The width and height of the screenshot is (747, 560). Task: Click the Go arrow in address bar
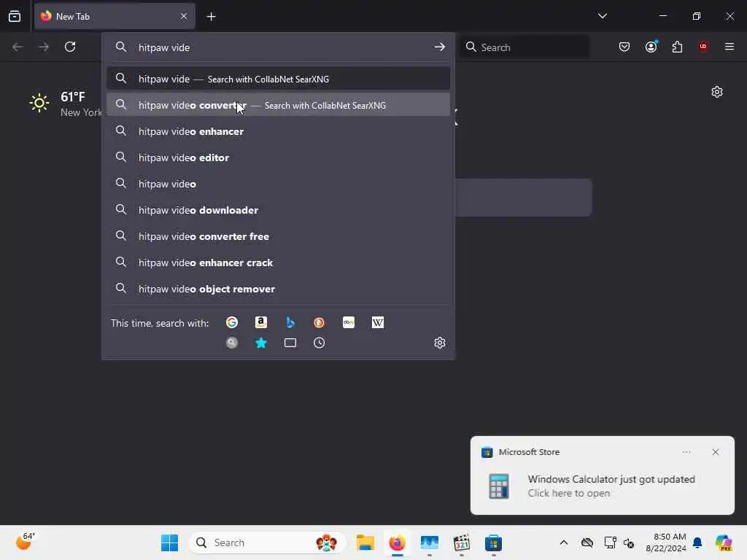point(440,47)
